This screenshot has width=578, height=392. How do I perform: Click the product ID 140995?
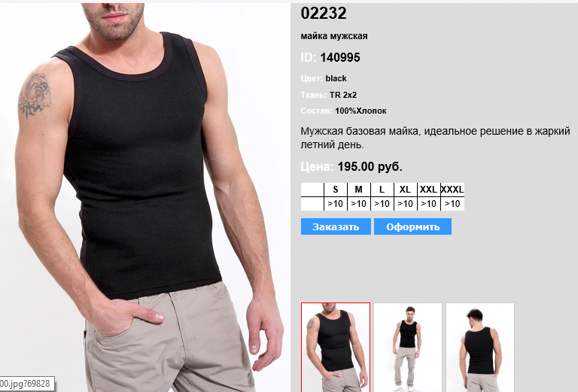pos(340,57)
